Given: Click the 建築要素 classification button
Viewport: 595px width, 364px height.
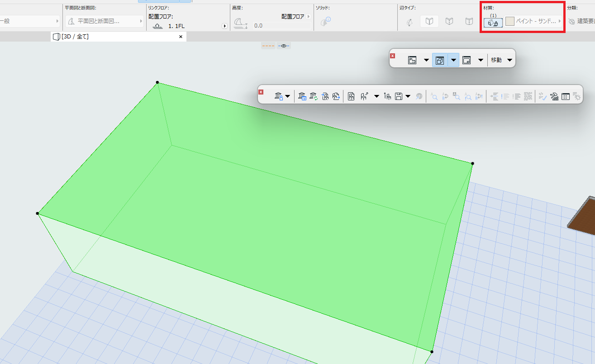Looking at the screenshot, I should pyautogui.click(x=581, y=21).
